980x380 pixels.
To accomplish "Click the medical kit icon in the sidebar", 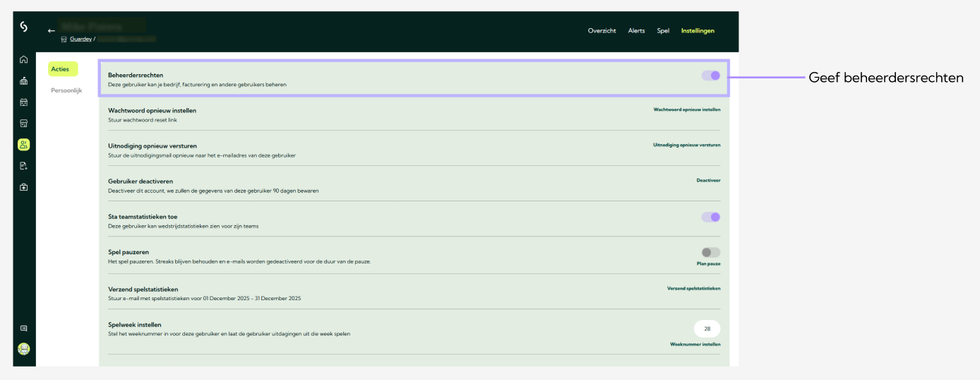I will 24,187.
